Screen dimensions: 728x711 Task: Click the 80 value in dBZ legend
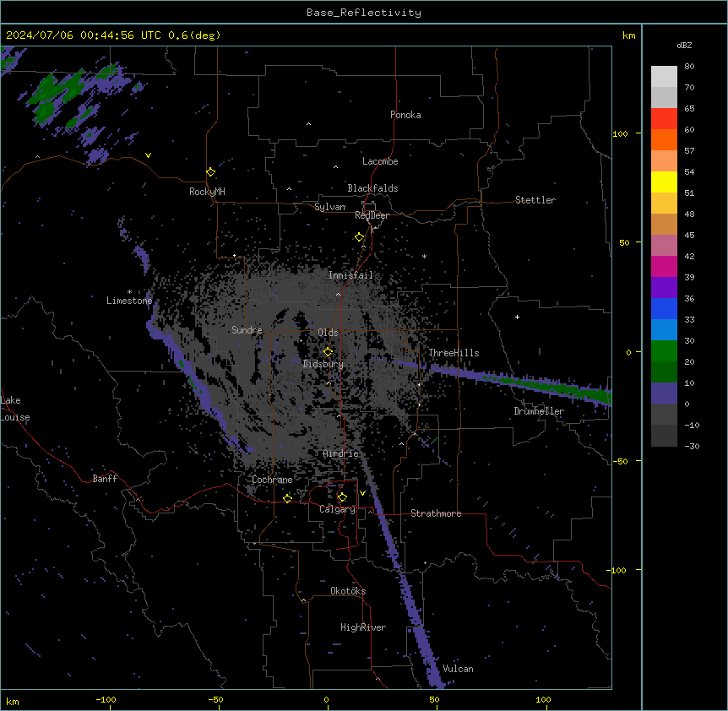pyautogui.click(x=689, y=67)
